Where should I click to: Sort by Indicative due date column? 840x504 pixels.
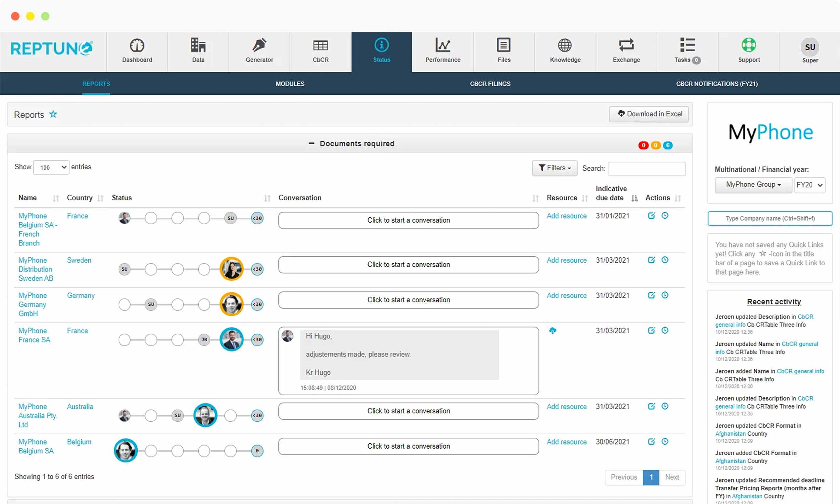click(635, 198)
